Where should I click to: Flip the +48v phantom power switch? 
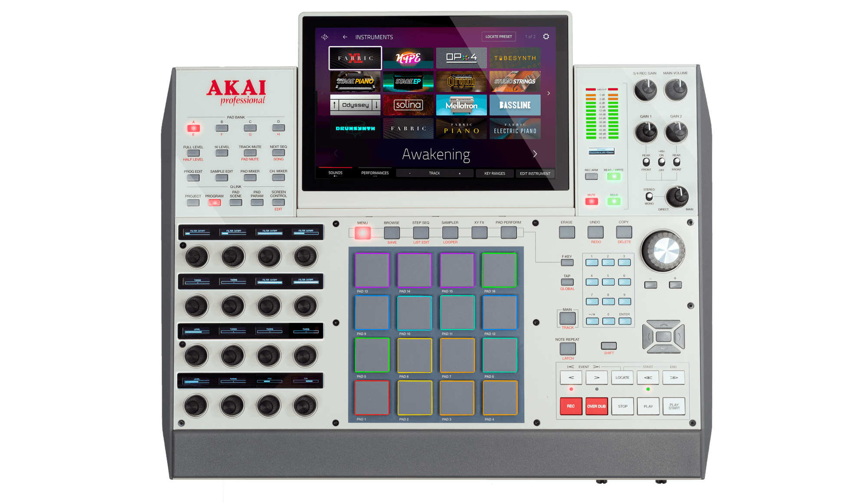tap(661, 162)
